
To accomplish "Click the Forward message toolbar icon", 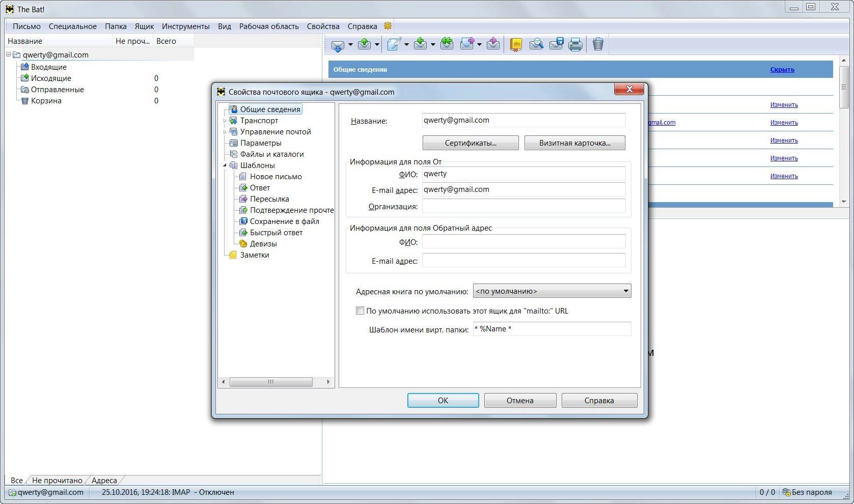I will point(467,45).
